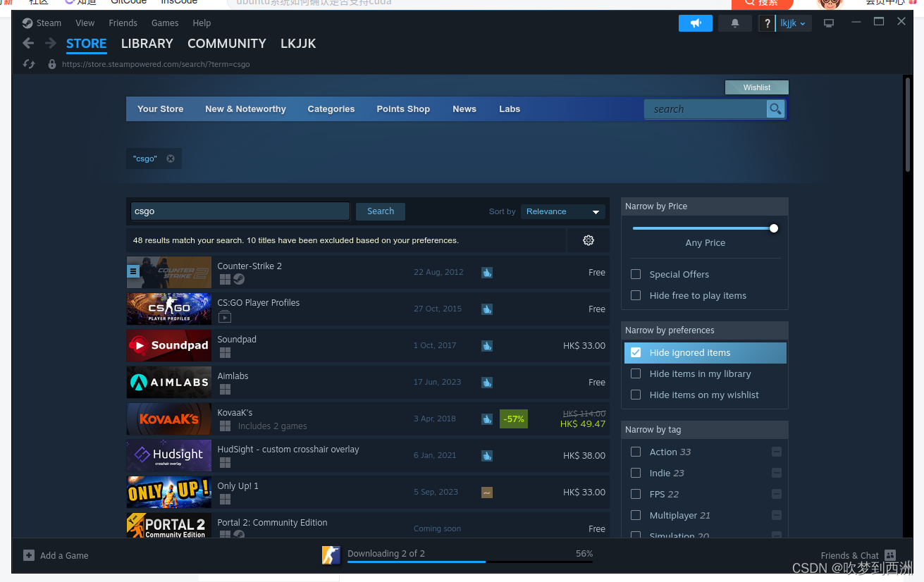Collapse the Narrow by tag header
This screenshot has height=582, width=924.
point(705,429)
